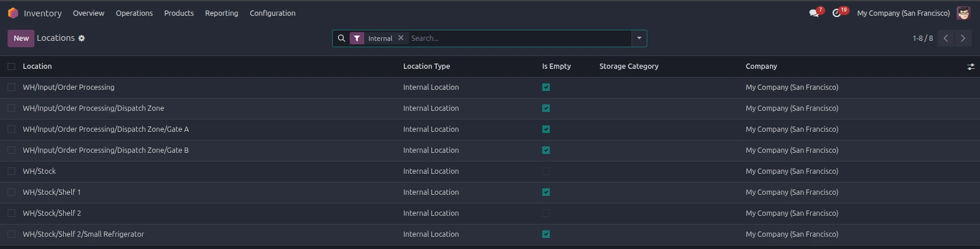
Task: Tick the checkbox for WH/Stock row
Action: (11, 171)
